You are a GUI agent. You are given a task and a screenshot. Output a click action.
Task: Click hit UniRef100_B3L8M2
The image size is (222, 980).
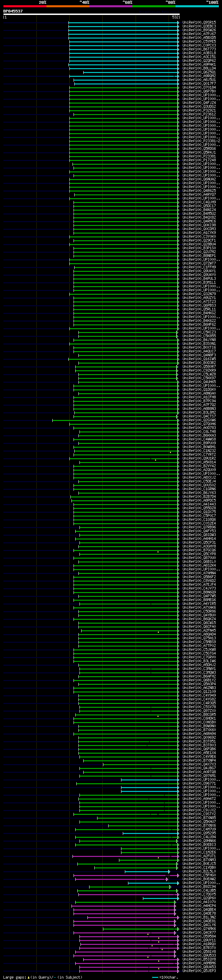[x=199, y=412]
